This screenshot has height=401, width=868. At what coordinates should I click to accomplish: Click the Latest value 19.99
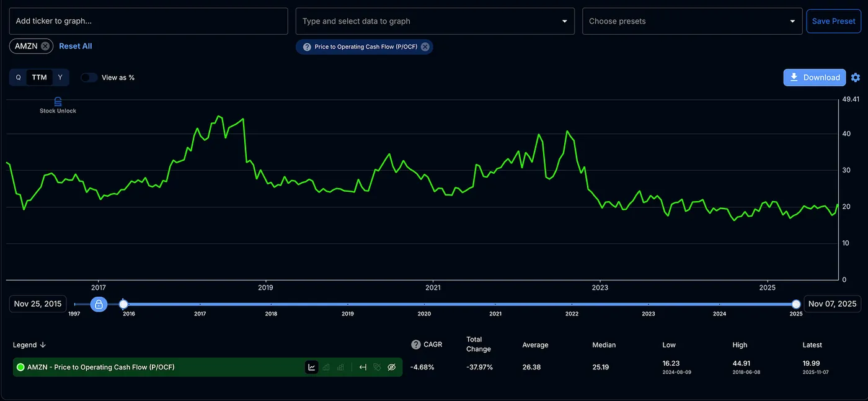click(x=811, y=365)
